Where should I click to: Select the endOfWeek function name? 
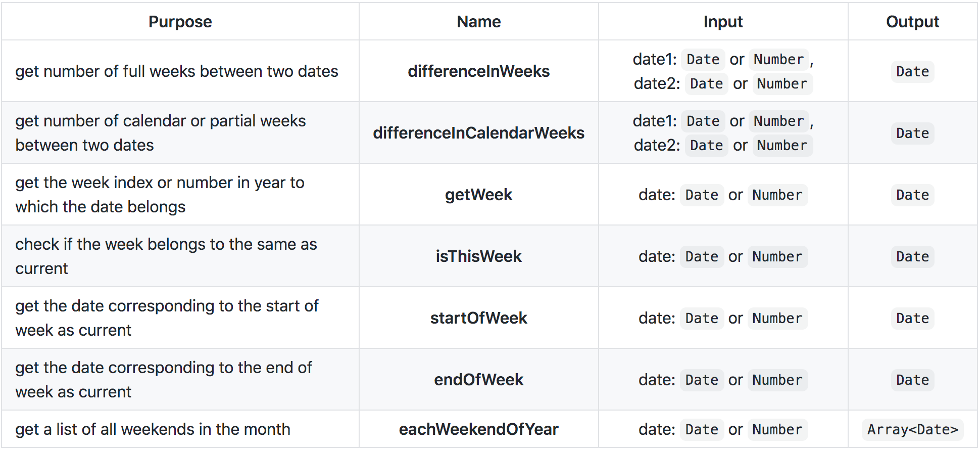coord(478,380)
